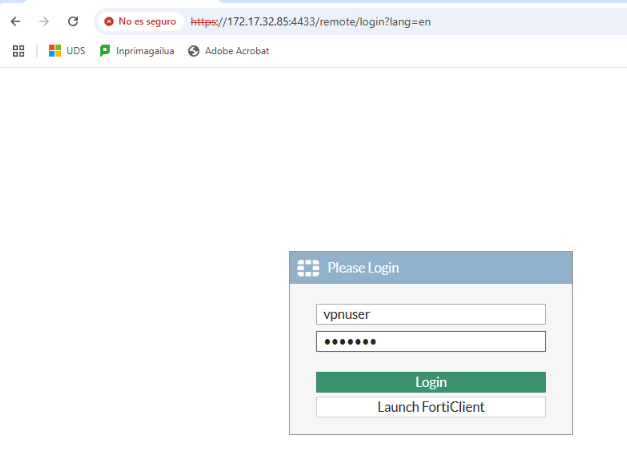The width and height of the screenshot is (627, 460).
Task: Click the Fortinet logo in login header
Action: pyautogui.click(x=308, y=268)
